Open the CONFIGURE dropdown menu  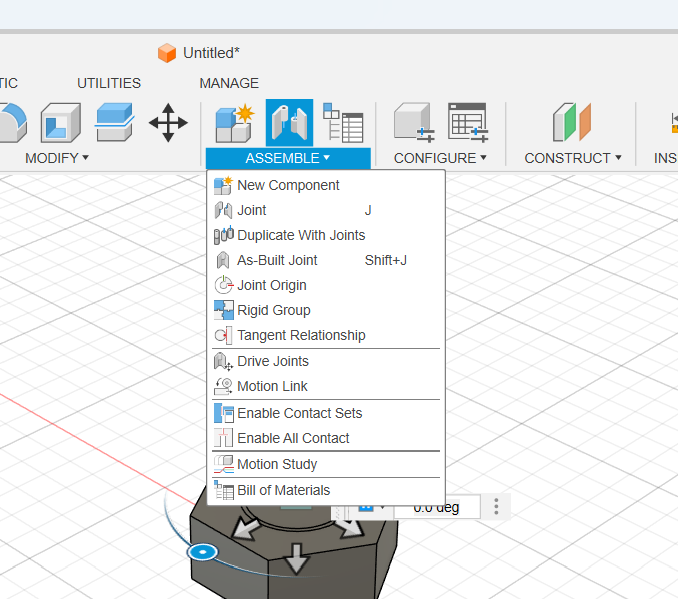tap(440, 158)
